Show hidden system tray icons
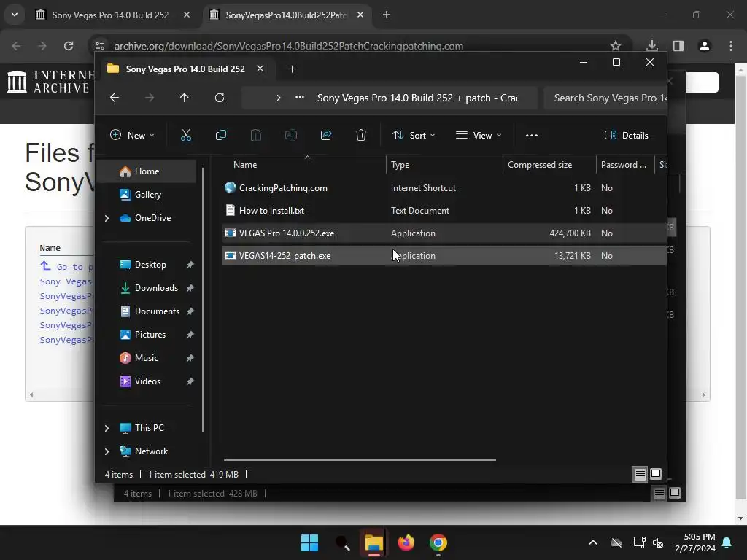747x560 pixels. click(x=593, y=542)
